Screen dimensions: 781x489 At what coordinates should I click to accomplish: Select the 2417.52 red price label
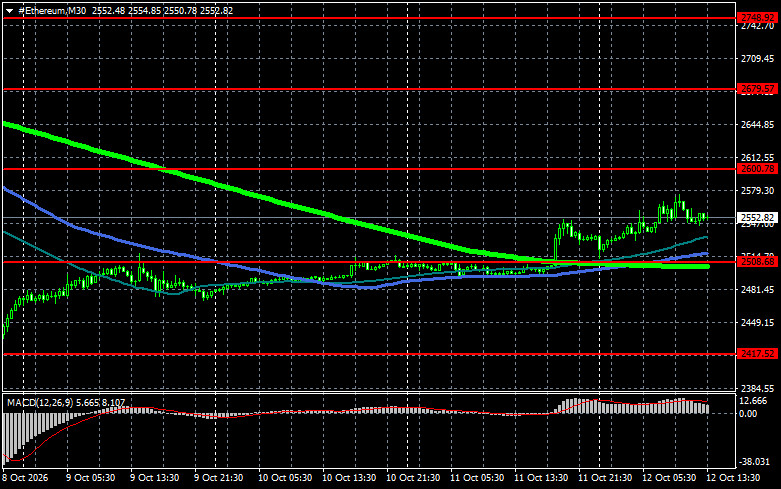click(757, 354)
